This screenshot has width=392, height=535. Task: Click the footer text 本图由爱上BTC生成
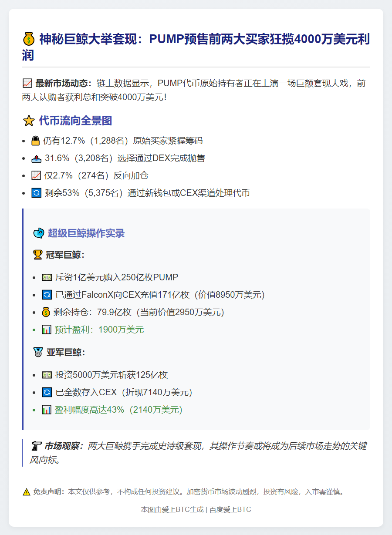point(172,509)
